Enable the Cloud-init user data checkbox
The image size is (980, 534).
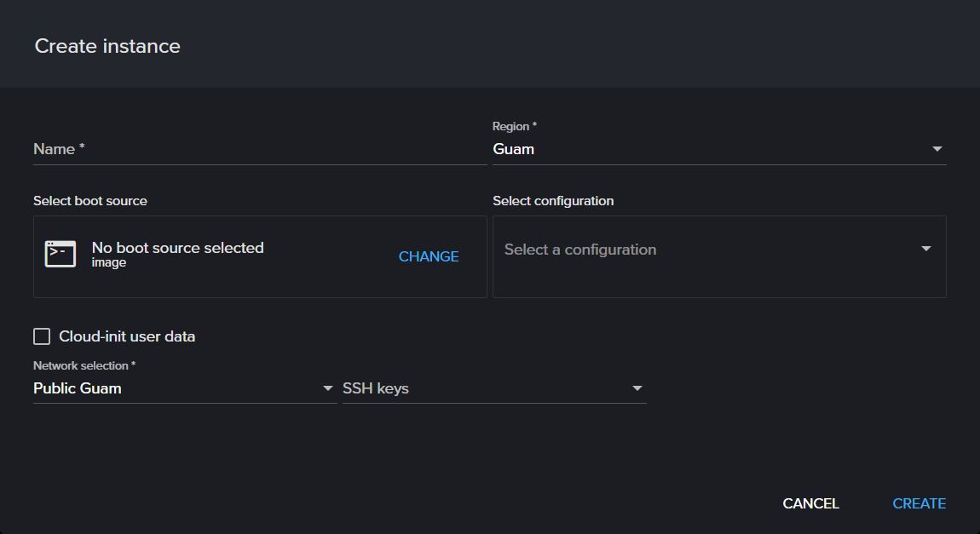click(x=42, y=336)
